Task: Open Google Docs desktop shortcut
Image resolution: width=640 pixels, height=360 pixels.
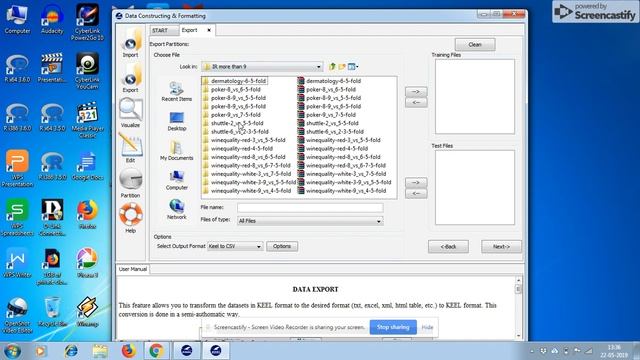Action: coord(87,166)
